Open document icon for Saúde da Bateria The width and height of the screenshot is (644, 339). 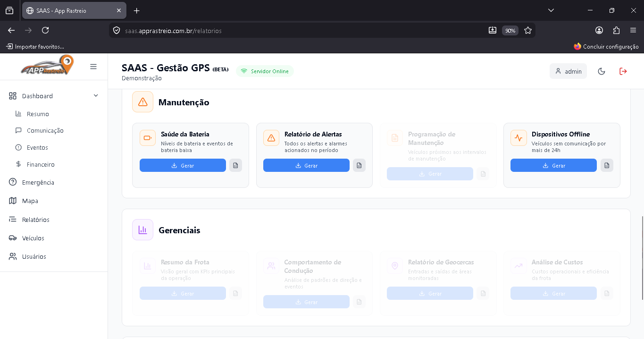tap(235, 165)
